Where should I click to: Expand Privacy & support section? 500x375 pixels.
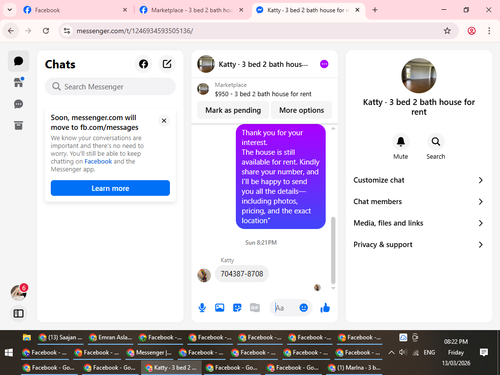coord(418,245)
